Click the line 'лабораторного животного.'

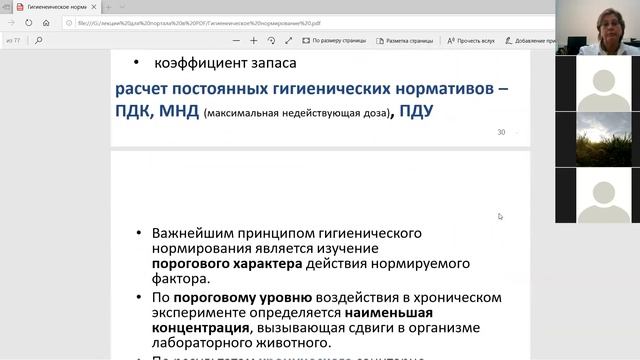click(241, 343)
